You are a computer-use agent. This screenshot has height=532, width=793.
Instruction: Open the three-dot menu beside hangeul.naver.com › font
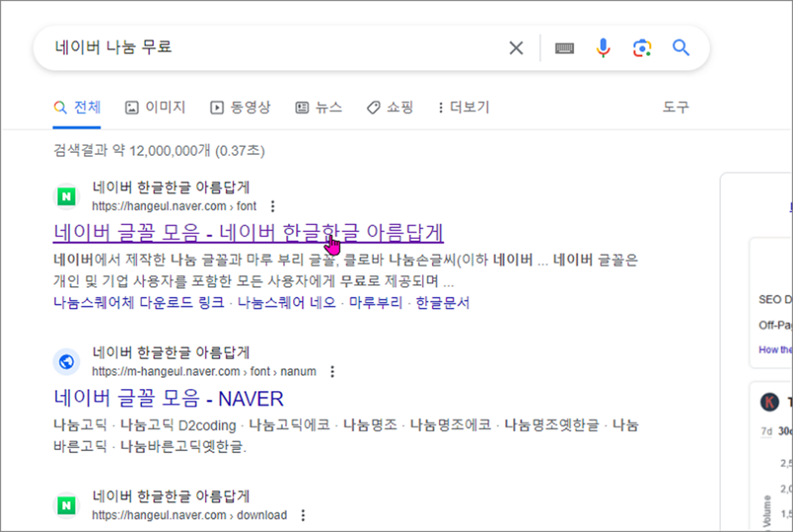tap(273, 206)
